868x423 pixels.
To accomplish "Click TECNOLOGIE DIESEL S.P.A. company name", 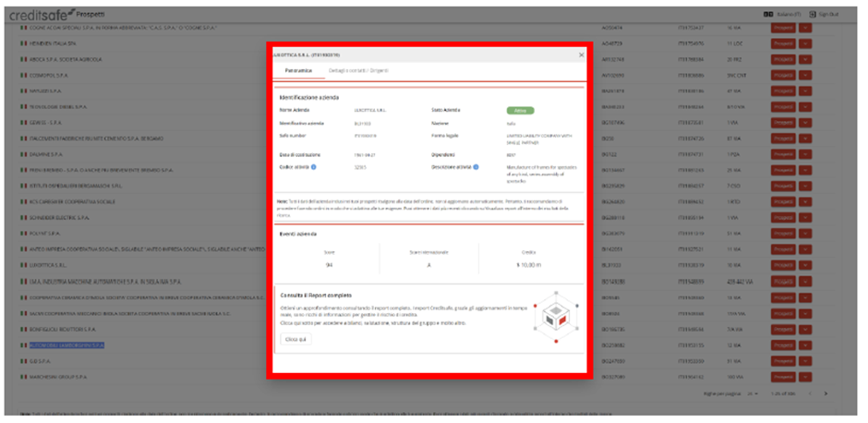I will pyautogui.click(x=58, y=106).
